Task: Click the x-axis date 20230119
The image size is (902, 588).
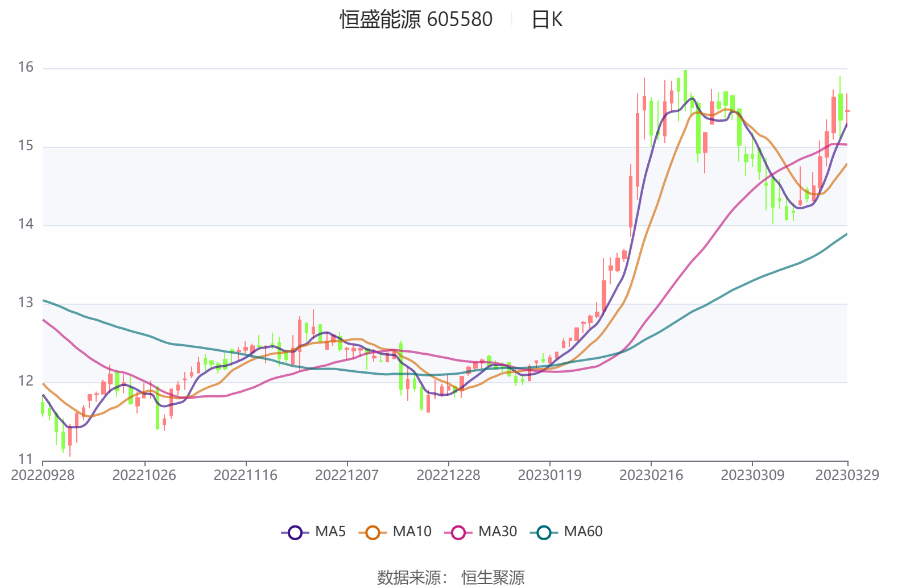Action: 550,475
